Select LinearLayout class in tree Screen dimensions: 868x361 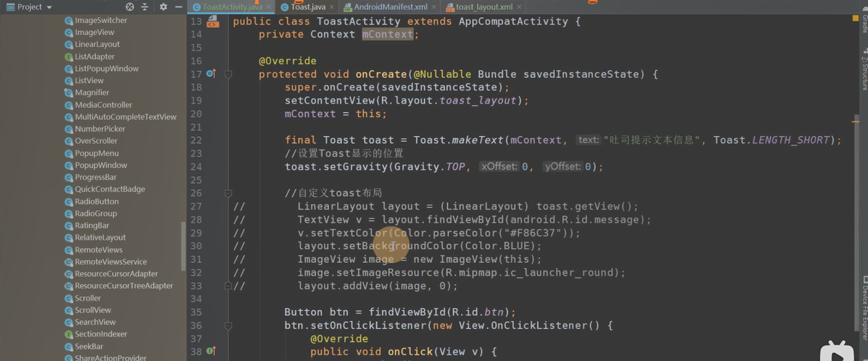click(97, 45)
